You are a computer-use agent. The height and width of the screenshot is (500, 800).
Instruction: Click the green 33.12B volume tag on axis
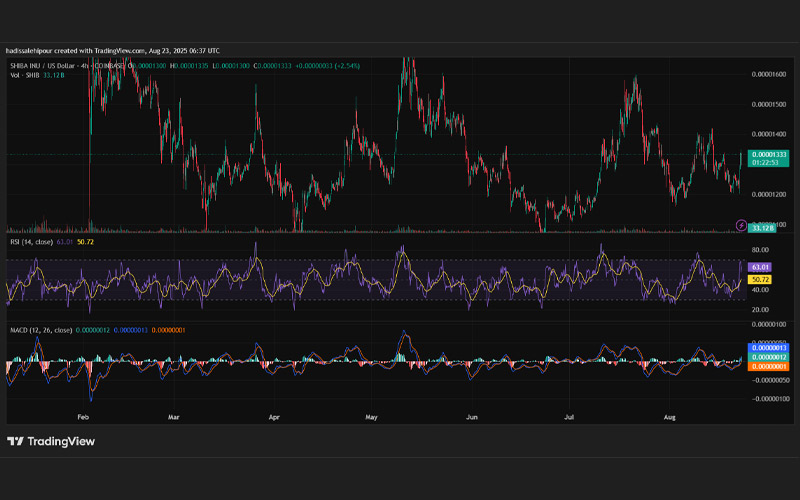pyautogui.click(x=762, y=228)
